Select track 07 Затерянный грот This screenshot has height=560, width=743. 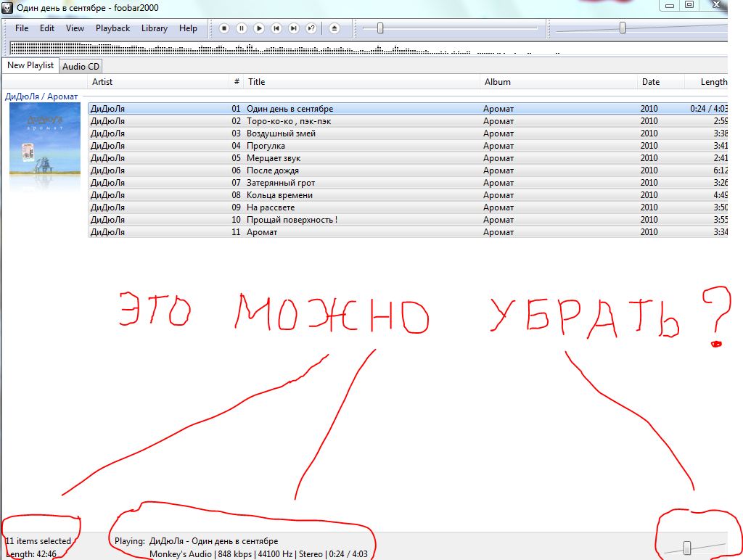pyautogui.click(x=408, y=183)
